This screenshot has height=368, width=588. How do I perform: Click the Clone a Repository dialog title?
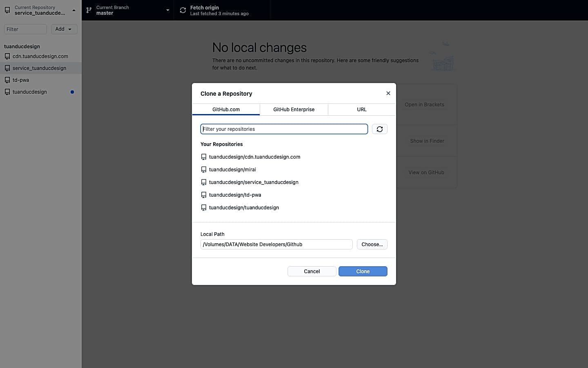(226, 94)
